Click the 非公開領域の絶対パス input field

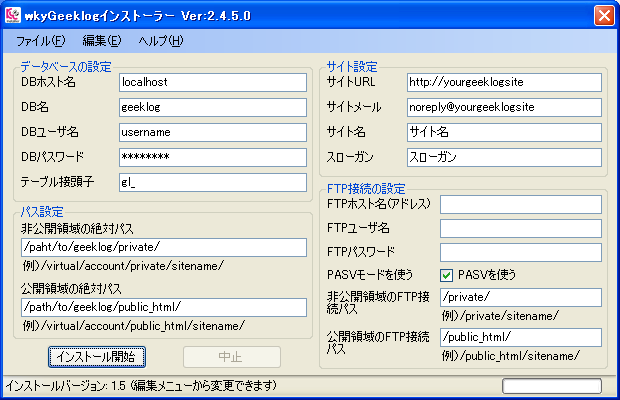[164, 247]
